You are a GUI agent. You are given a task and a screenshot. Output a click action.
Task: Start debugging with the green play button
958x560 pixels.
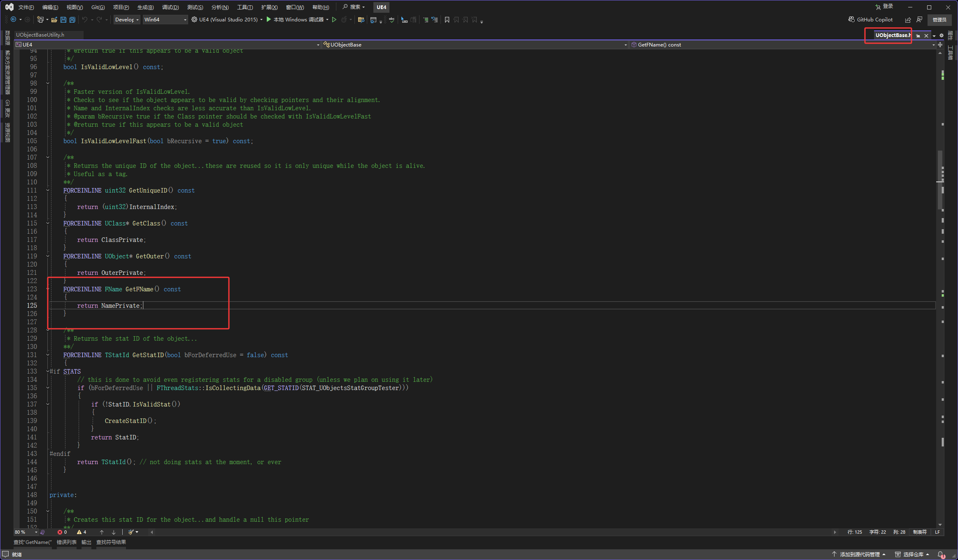pyautogui.click(x=269, y=19)
